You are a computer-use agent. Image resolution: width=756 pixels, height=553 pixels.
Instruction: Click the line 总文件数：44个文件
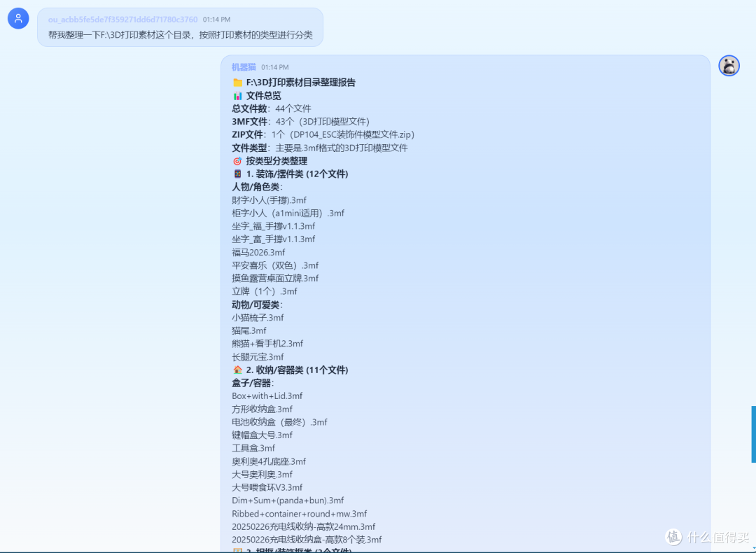click(x=272, y=108)
